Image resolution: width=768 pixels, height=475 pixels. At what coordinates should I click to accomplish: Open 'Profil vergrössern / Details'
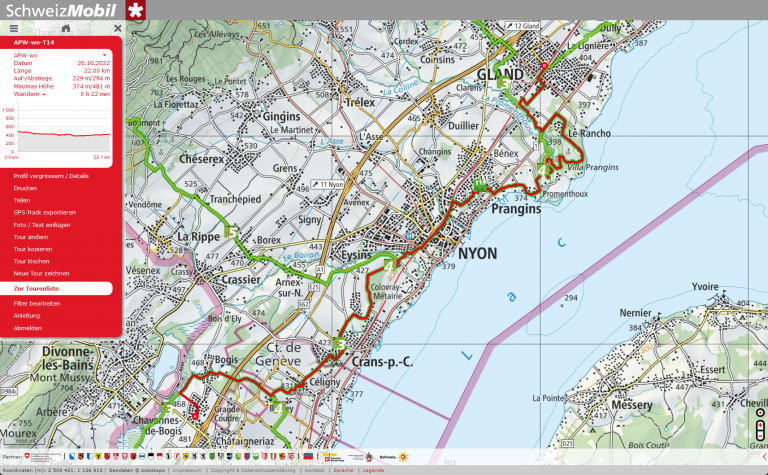51,176
